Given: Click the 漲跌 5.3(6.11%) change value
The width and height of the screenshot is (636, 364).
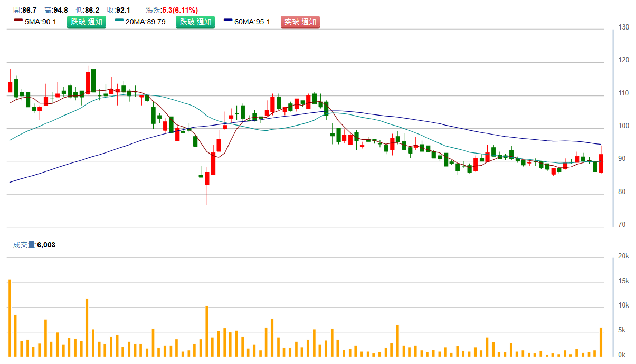Looking at the screenshot, I should (x=179, y=10).
